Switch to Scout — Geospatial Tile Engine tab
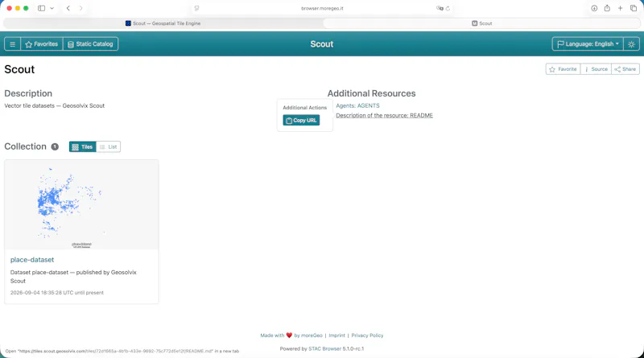 coord(163,23)
